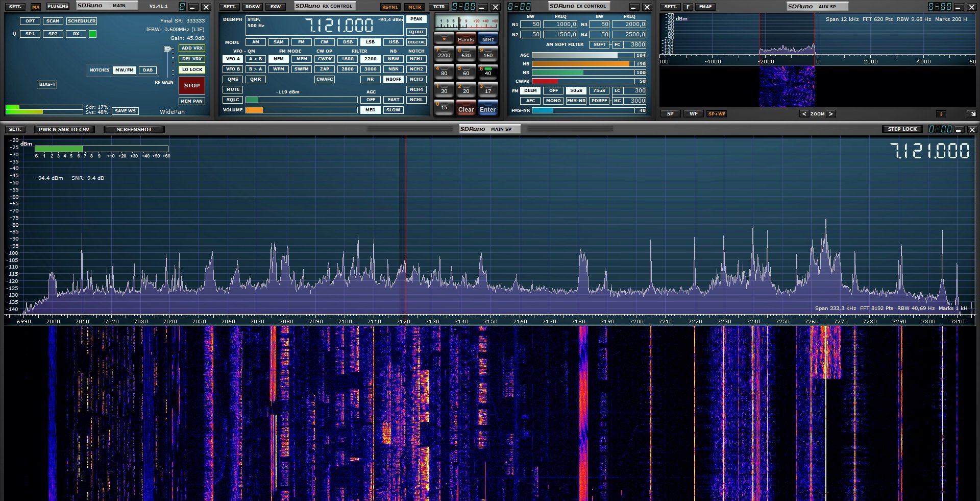Click the info icon in Aux SP
The width and height of the screenshot is (980, 501).
pyautogui.click(x=940, y=114)
